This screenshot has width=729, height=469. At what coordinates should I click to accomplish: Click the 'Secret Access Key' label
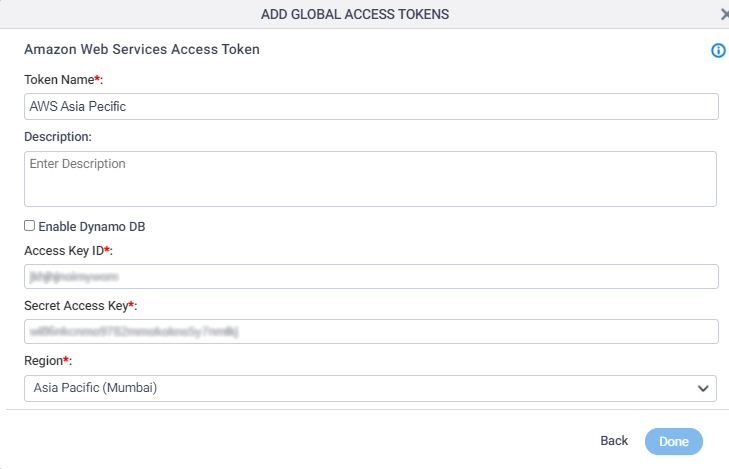(80, 306)
